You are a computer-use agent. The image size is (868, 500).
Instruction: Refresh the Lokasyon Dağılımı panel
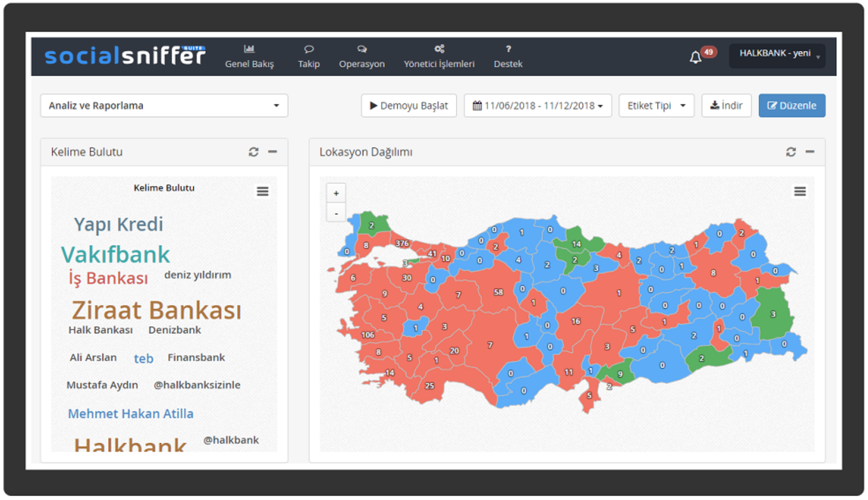pyautogui.click(x=791, y=152)
